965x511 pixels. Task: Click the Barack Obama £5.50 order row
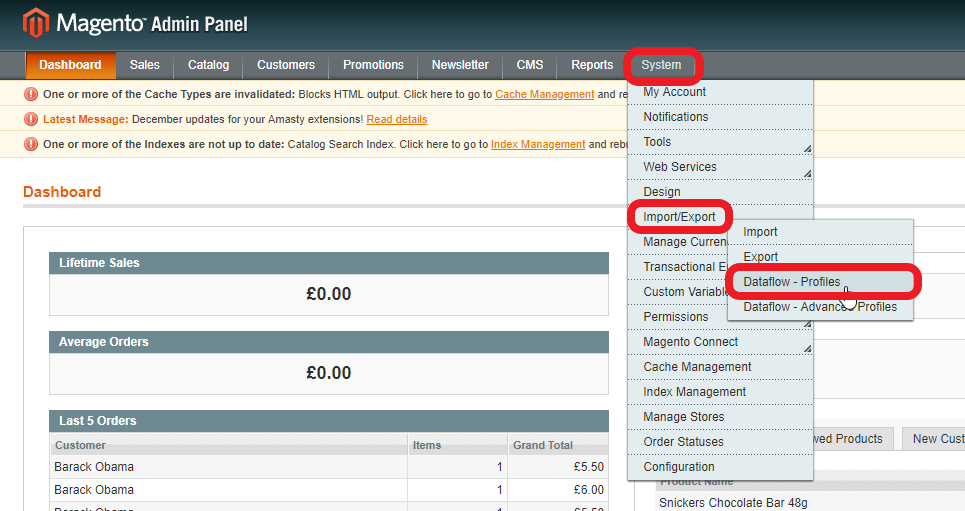(x=329, y=467)
